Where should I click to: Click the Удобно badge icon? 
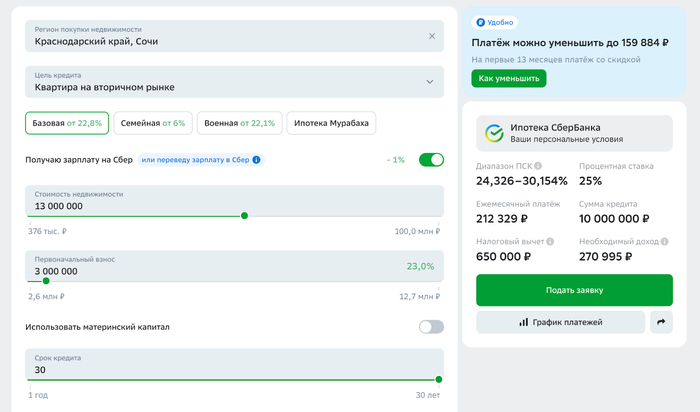coord(481,21)
